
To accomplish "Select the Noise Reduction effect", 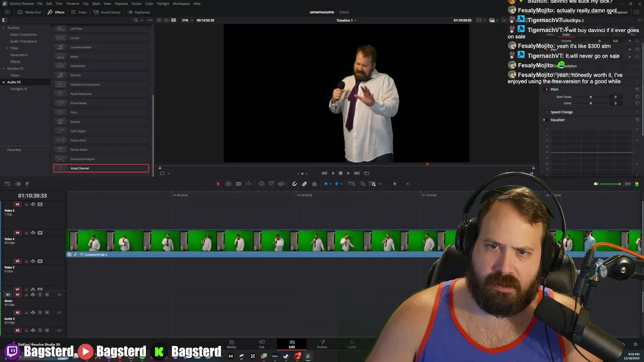I will (101, 94).
